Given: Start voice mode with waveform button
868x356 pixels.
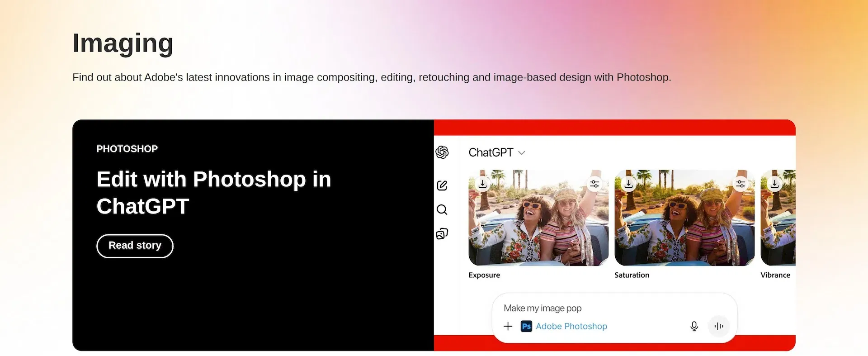Looking at the screenshot, I should coord(719,326).
